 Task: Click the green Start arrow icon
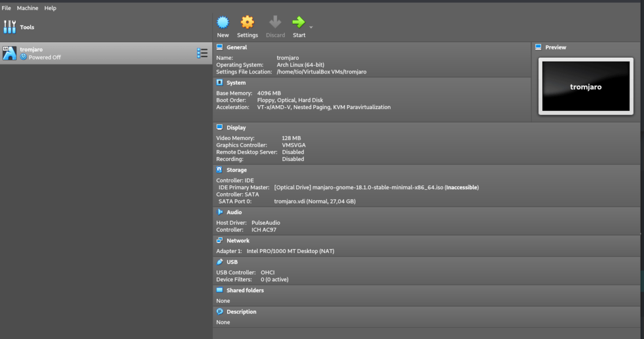click(x=298, y=23)
